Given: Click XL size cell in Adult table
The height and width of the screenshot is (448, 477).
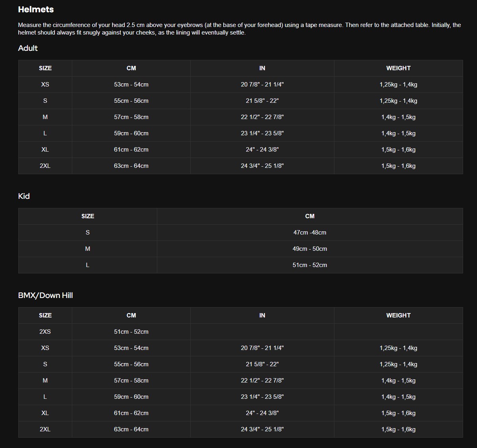Looking at the screenshot, I should pyautogui.click(x=45, y=150).
